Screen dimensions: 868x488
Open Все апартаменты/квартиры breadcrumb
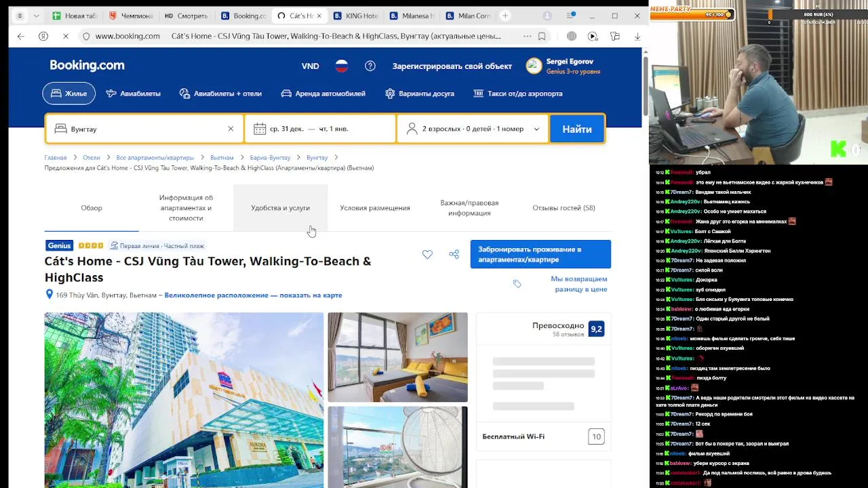155,158
